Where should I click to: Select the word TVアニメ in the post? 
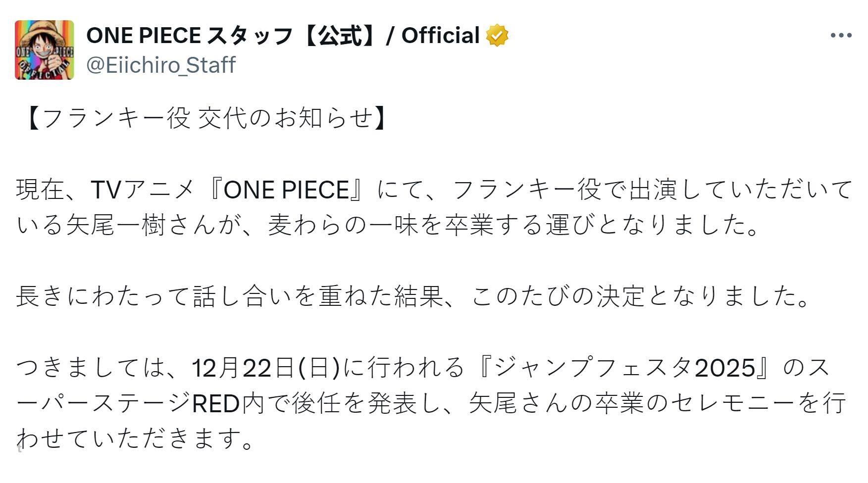click(142, 190)
